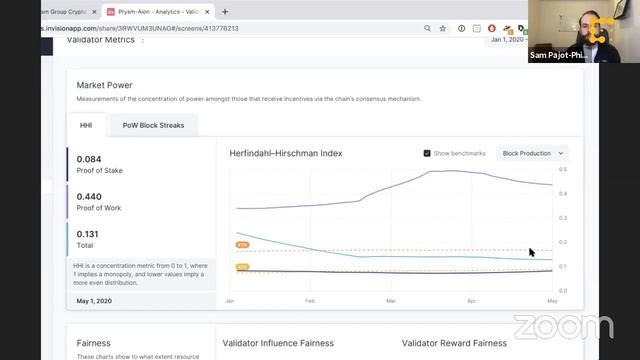Open the calendar-shaped extension icon
Image resolution: width=640 pixels, height=360 pixels.
pyautogui.click(x=476, y=29)
